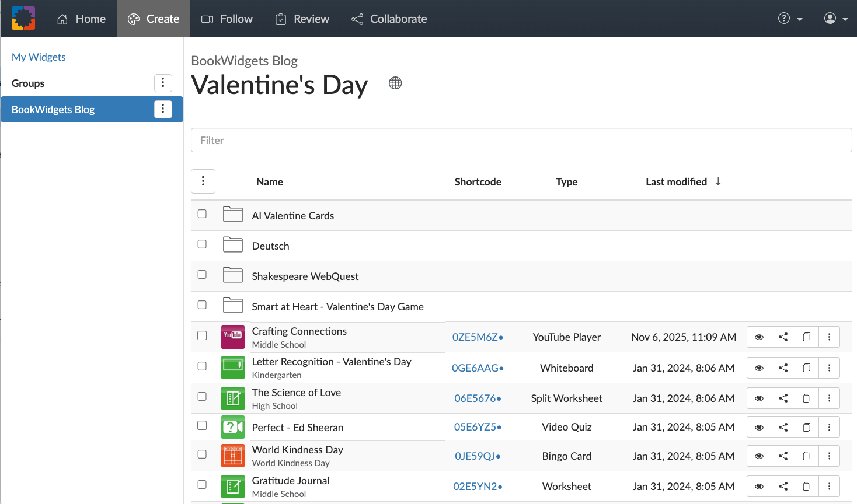857x504 pixels.
Task: Go to the Home tab
Action: tap(81, 18)
